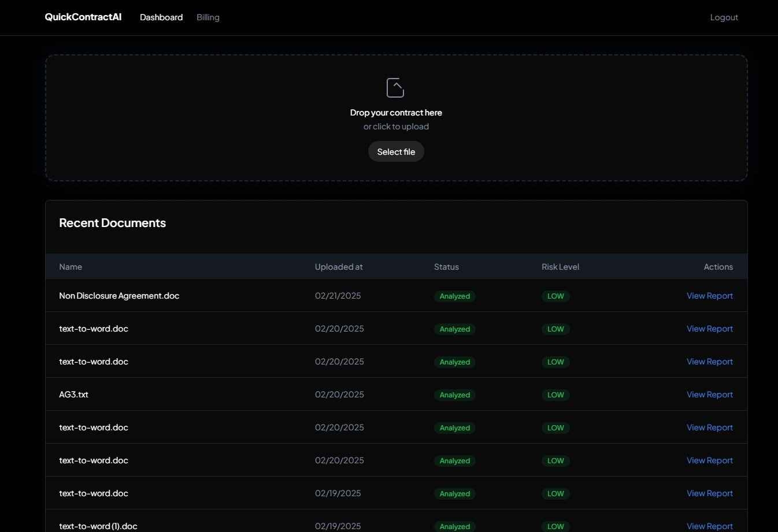778x532 pixels.
Task: Select the text-to-word (1).doc file name
Action: coord(98,526)
